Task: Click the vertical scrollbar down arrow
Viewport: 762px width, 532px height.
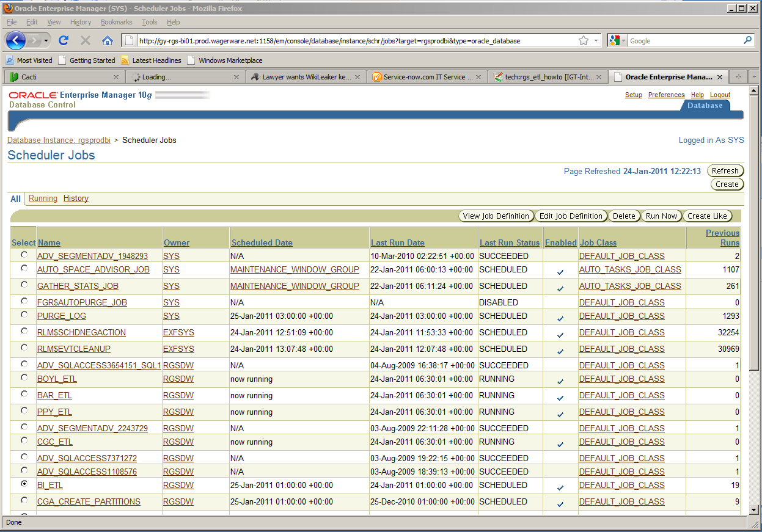Action: [x=754, y=509]
